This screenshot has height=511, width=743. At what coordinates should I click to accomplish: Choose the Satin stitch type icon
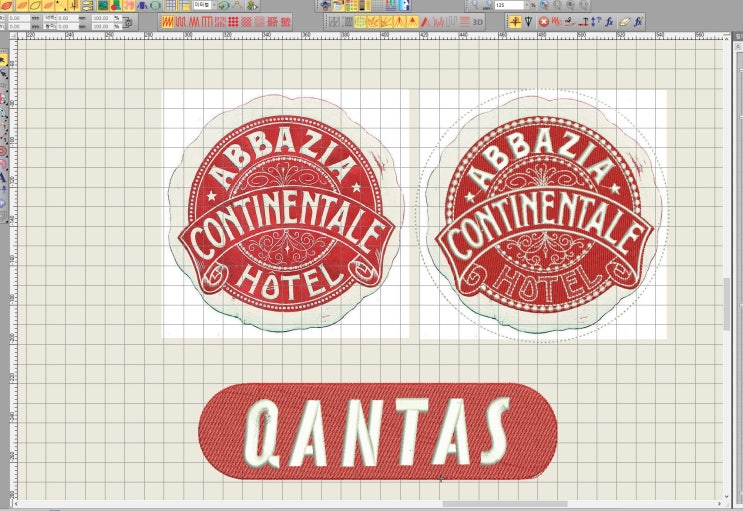coord(167,22)
